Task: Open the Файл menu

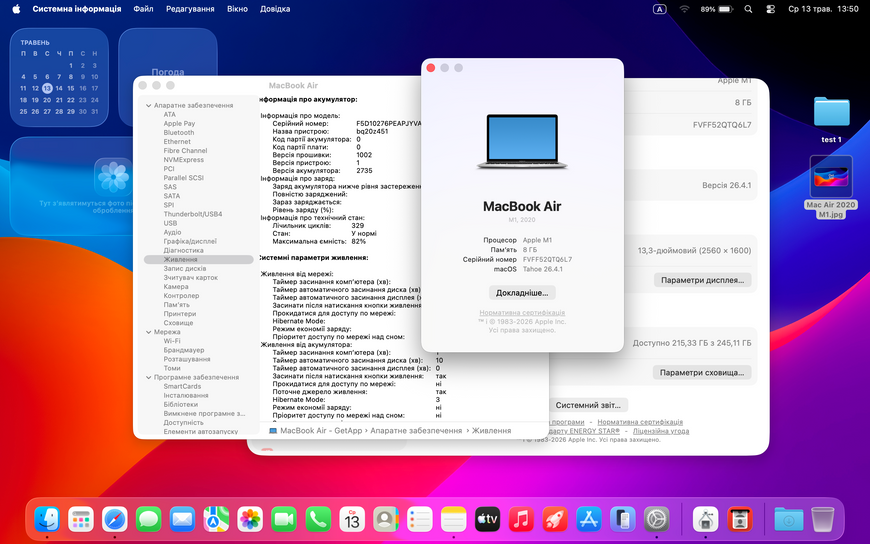Action: tap(143, 9)
